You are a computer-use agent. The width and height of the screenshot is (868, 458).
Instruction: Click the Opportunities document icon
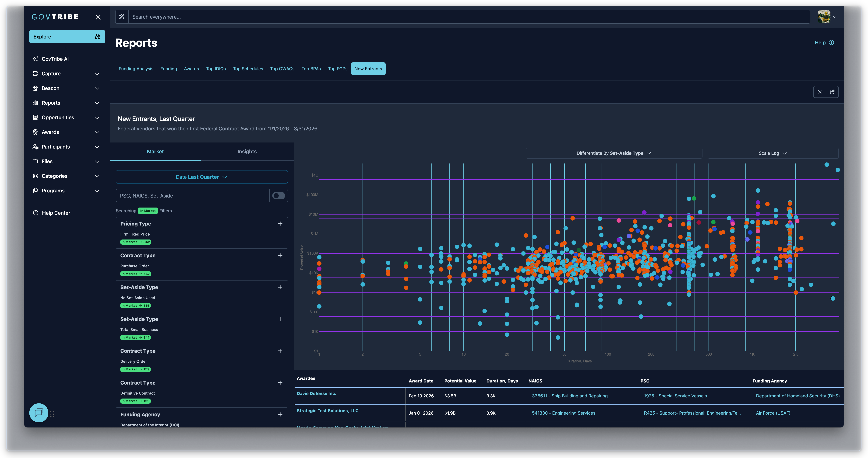[35, 118]
